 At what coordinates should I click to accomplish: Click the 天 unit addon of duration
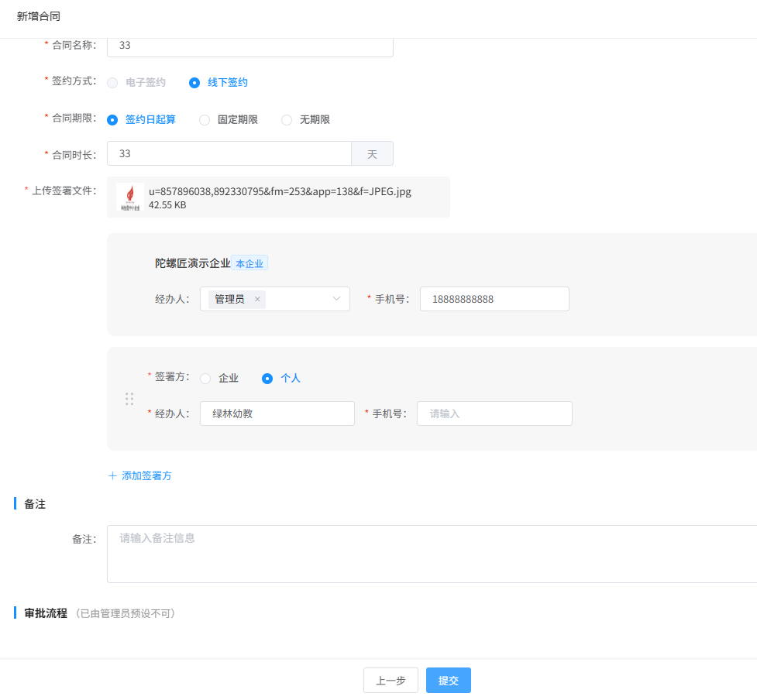coord(372,154)
